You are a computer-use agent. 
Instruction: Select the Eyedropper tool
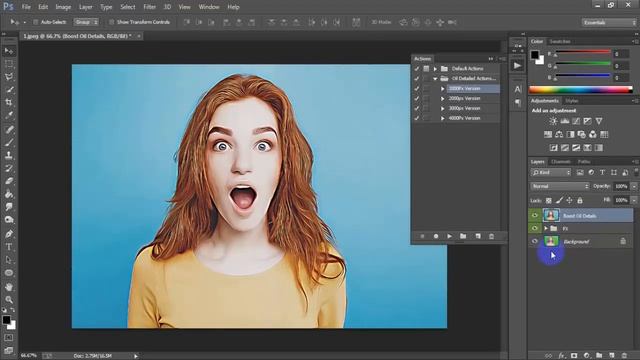pyautogui.click(x=9, y=115)
